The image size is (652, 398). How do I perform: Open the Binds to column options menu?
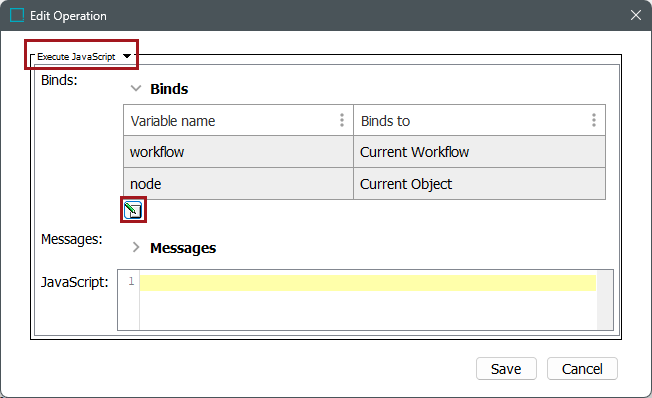[594, 120]
